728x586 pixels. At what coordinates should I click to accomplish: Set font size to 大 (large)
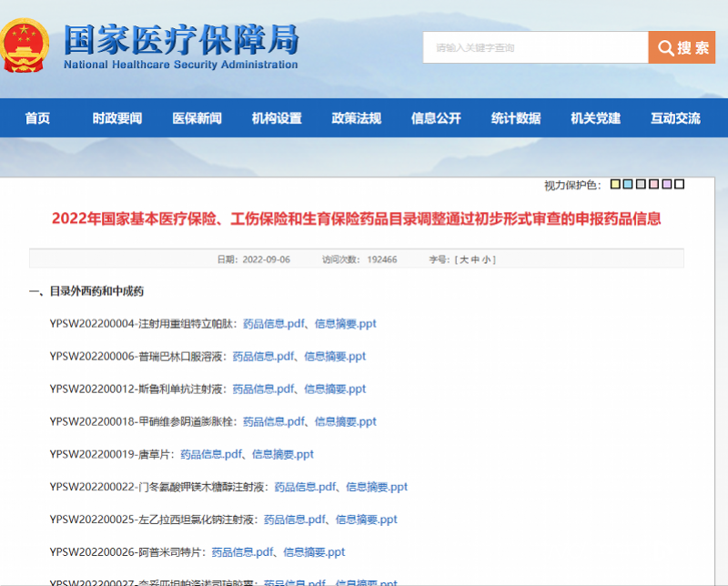(464, 259)
